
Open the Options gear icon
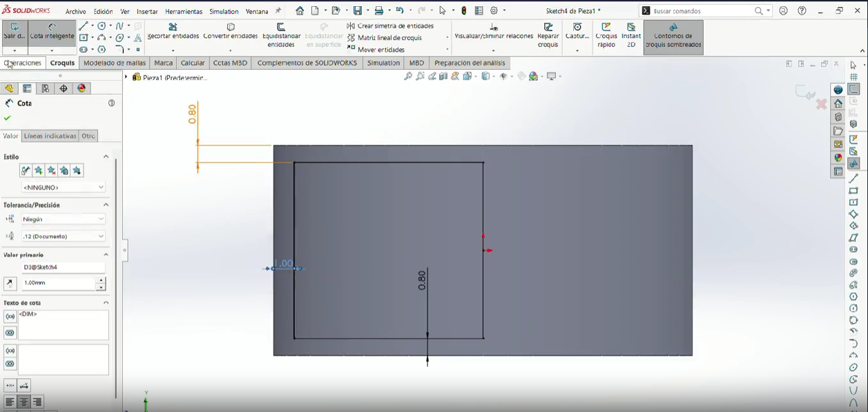pos(494,11)
